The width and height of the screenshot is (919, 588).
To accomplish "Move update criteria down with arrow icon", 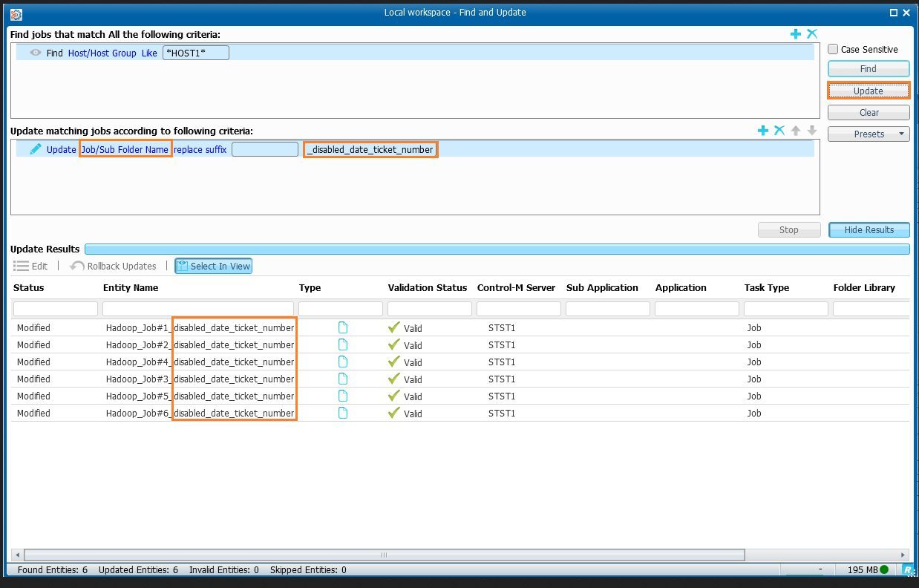I will 812,131.
